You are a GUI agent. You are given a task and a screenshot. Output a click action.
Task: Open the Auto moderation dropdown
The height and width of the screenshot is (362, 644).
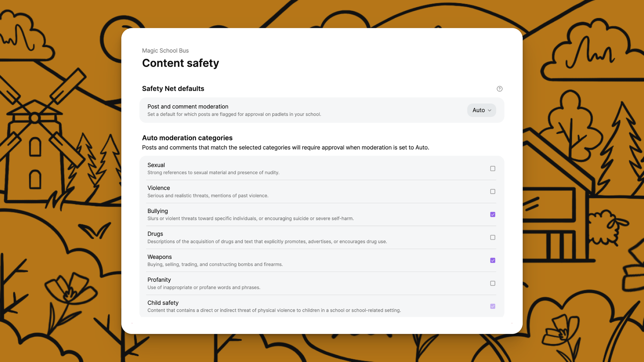click(x=481, y=110)
